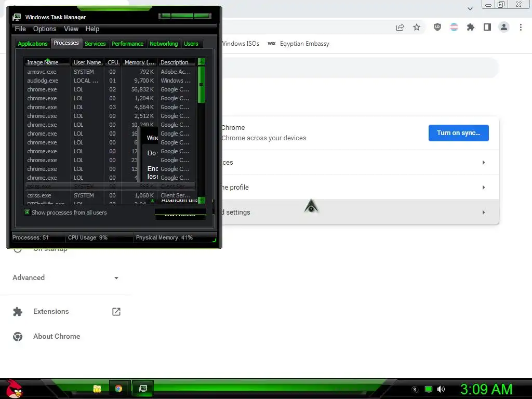Open Task Manager Help menu
532x399 pixels.
[x=92, y=29]
